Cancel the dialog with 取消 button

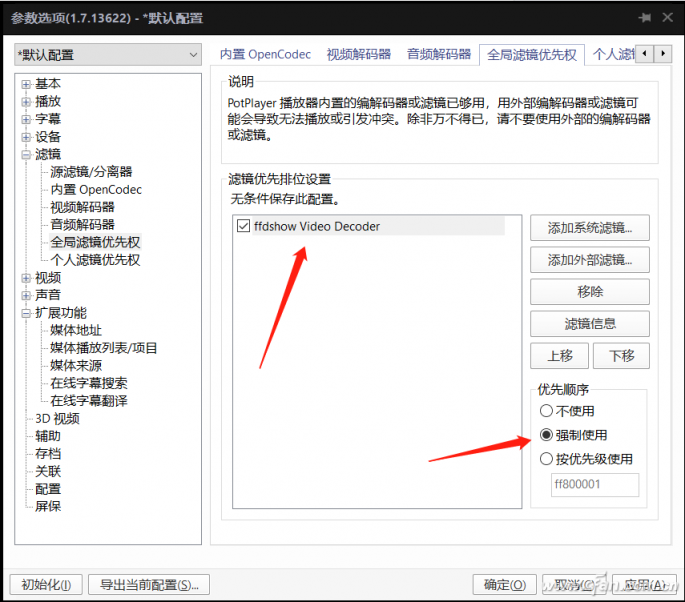(x=575, y=585)
